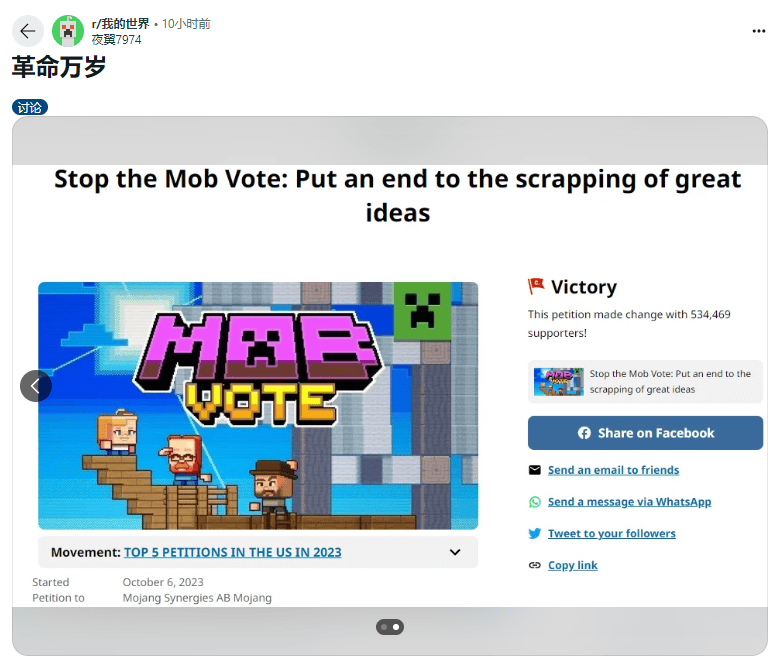Click the Victory flag icon

536,286
